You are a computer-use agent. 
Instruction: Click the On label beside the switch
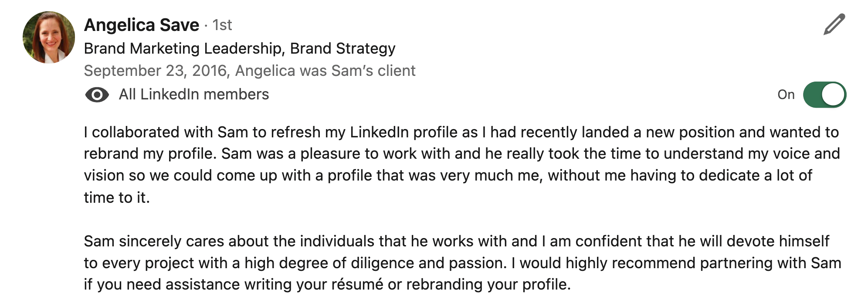[786, 95]
